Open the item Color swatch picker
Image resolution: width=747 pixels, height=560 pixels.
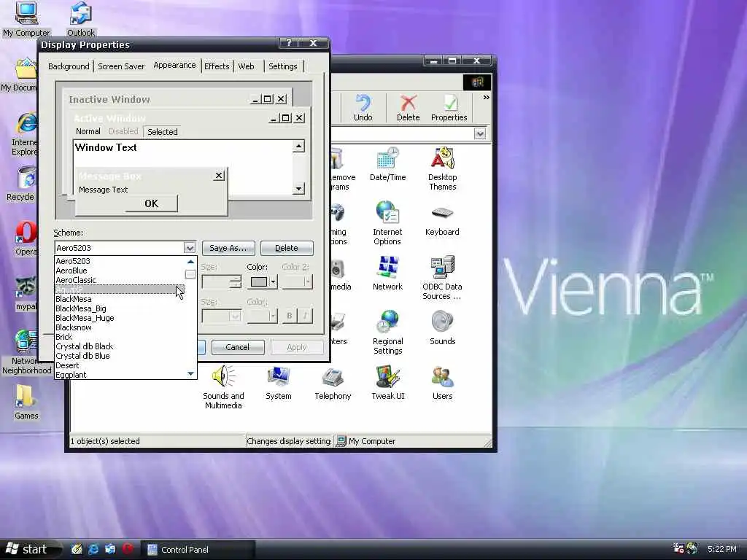point(262,282)
